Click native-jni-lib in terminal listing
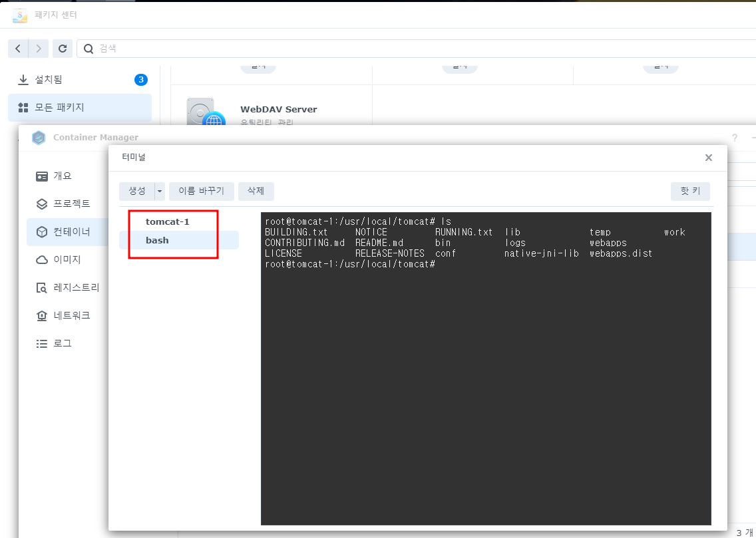This screenshot has height=538, width=756. click(x=542, y=253)
